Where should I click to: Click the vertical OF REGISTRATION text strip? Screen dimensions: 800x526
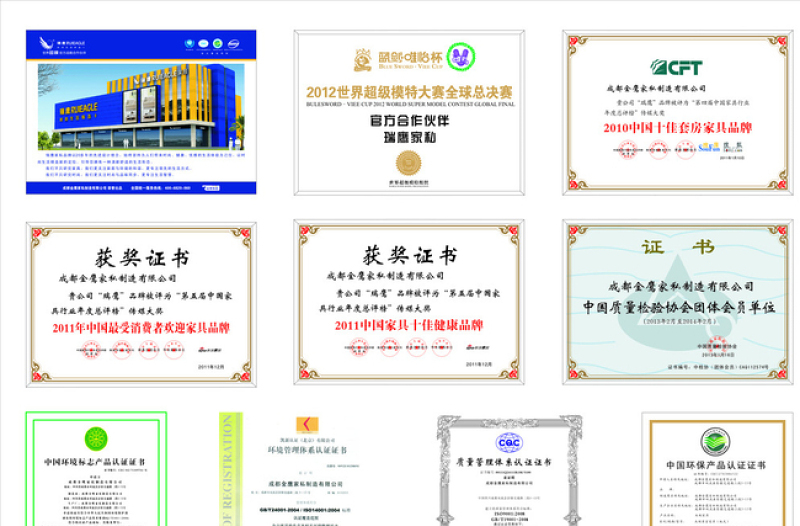click(x=228, y=469)
